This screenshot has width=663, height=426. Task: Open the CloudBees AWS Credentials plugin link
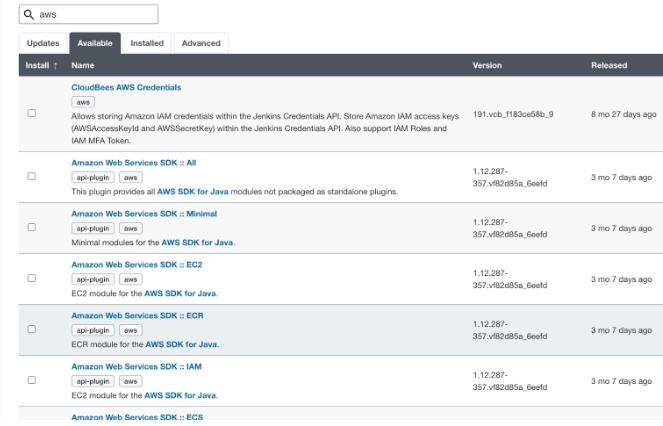point(126,88)
